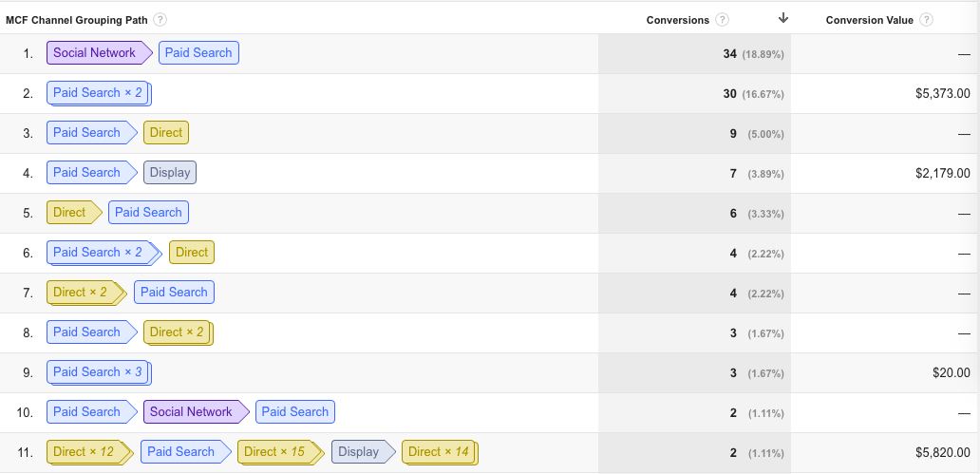Open help icon beside MCF Channel Grouping Path
980x474 pixels.
click(x=160, y=20)
